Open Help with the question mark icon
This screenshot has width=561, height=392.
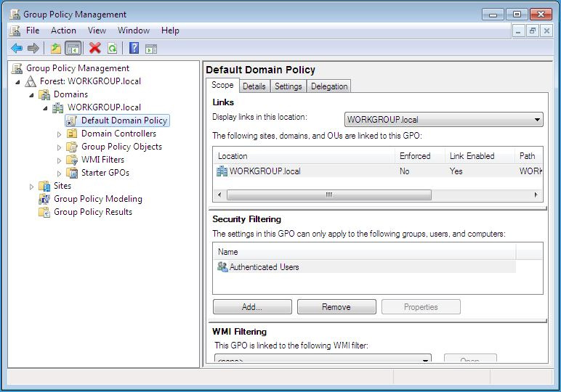[x=134, y=48]
